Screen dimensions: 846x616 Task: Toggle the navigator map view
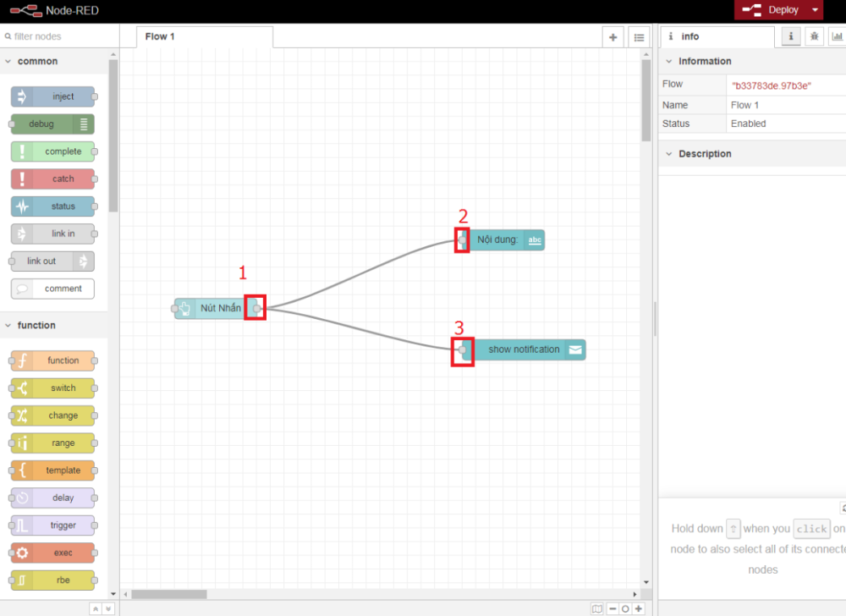(597, 608)
